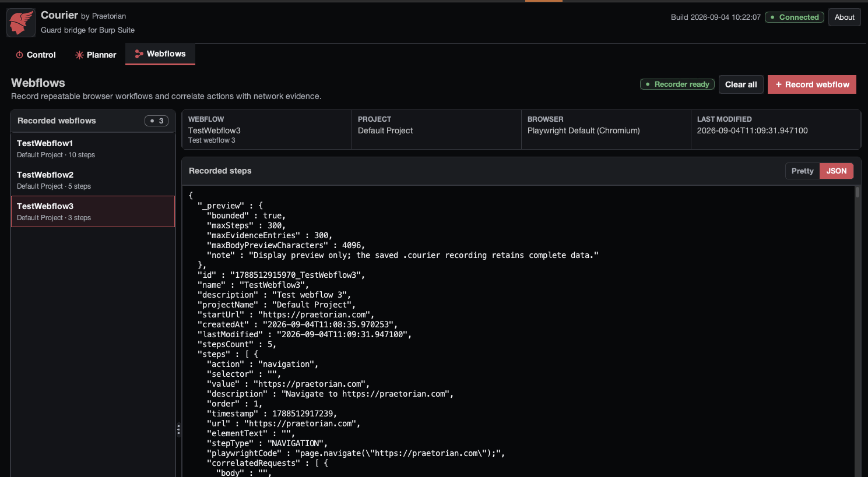Switch to the Planner tab
The width and height of the screenshot is (868, 477).
(x=96, y=55)
